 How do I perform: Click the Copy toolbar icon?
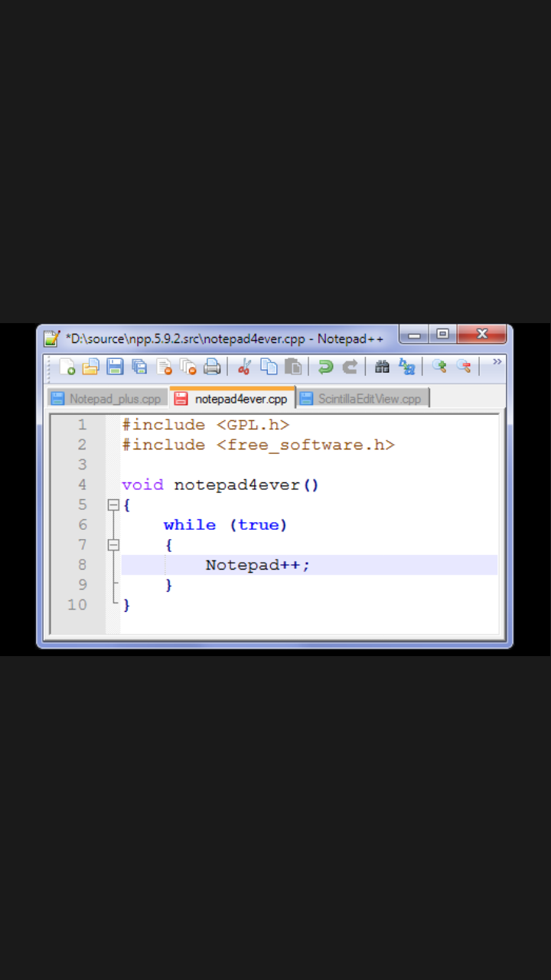269,367
